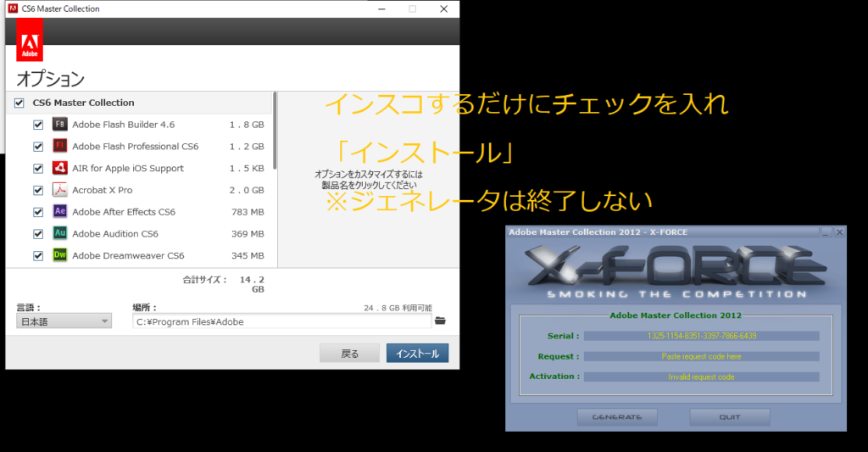Click the red Adobe logo in header
Screen dimensions: 868x452
tap(30, 40)
